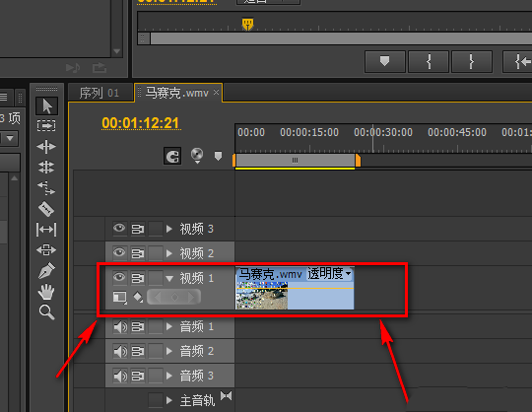Viewport: 532px width, 412px height.
Task: Switch to the 序列 01 tab
Action: (100, 93)
